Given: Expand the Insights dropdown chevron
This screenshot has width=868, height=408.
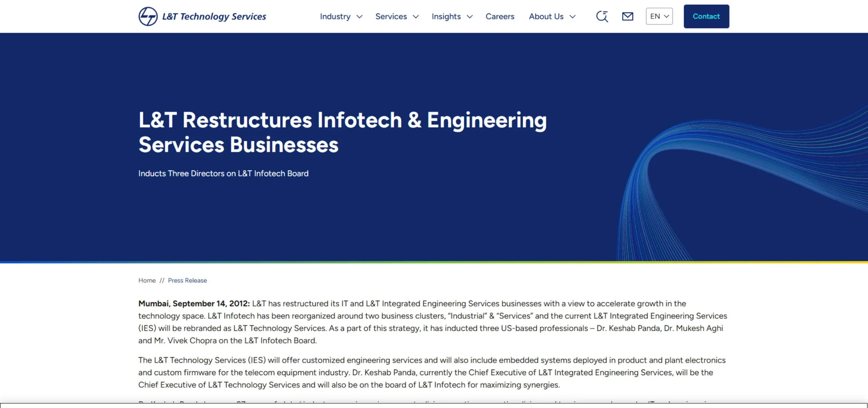Looking at the screenshot, I should (470, 17).
